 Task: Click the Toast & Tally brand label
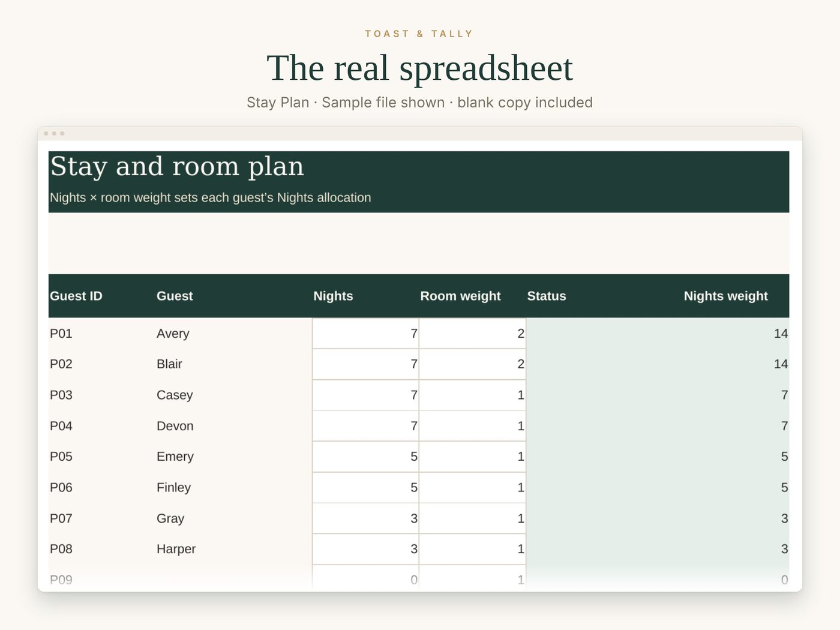[x=419, y=34]
